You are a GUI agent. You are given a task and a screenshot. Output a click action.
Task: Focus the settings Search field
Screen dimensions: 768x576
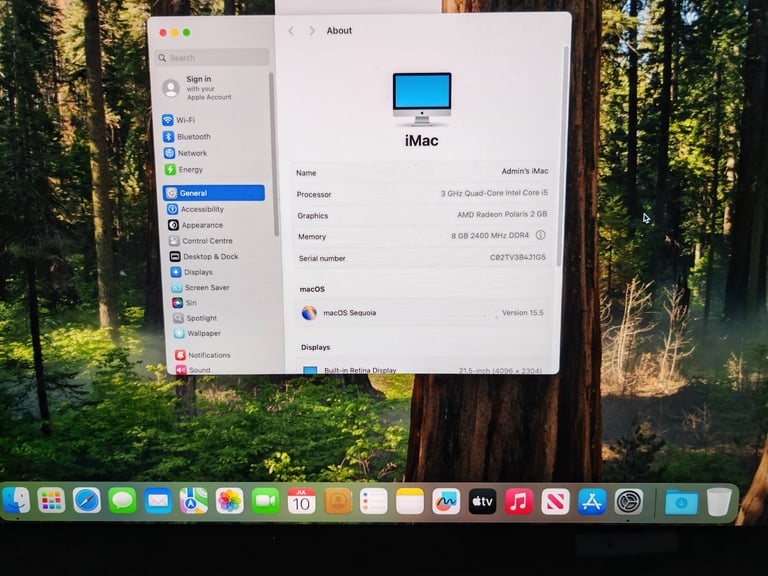(212, 58)
